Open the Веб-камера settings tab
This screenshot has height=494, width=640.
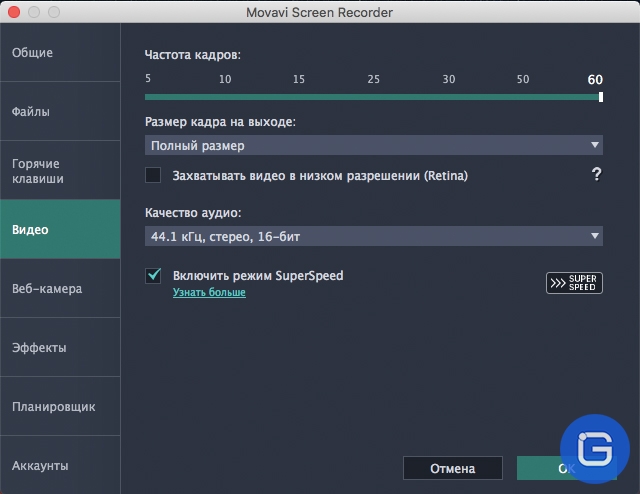pyautogui.click(x=60, y=288)
